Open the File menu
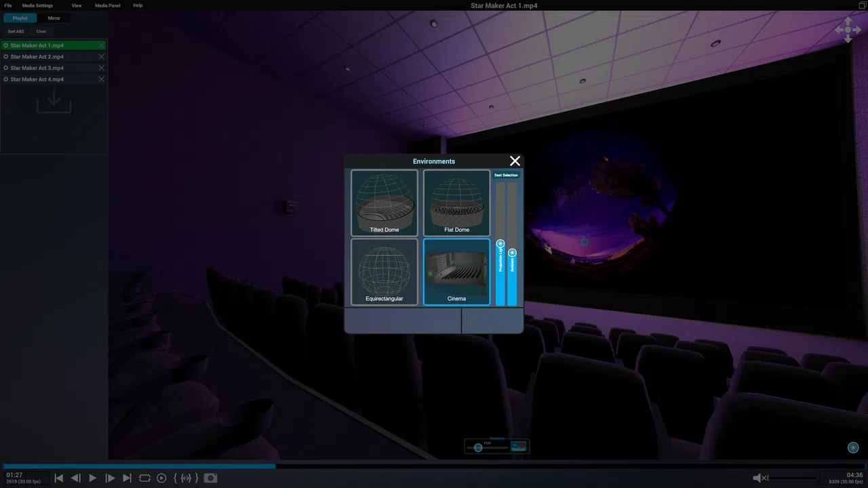The height and width of the screenshot is (488, 868). click(8, 5)
